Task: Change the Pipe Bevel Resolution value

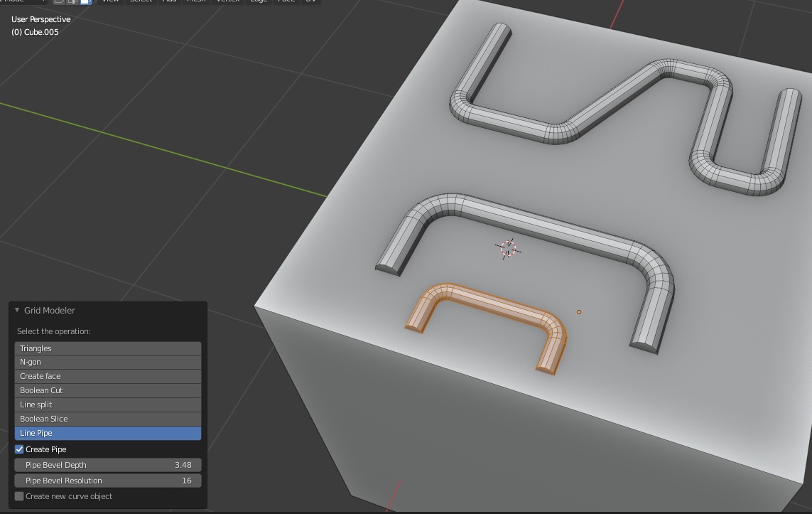Action: click(x=107, y=480)
